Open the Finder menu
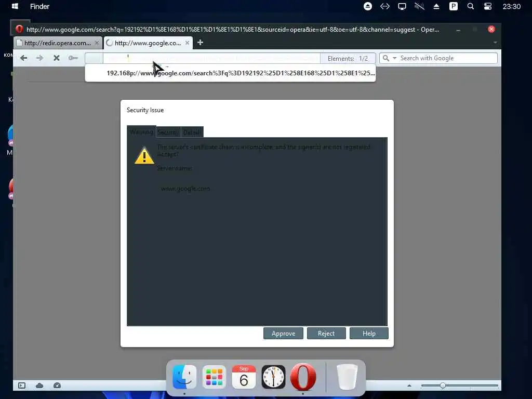The image size is (532, 399). pyautogui.click(x=39, y=6)
